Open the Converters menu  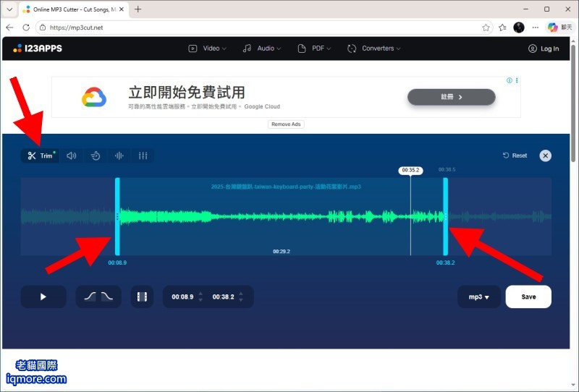pos(373,48)
